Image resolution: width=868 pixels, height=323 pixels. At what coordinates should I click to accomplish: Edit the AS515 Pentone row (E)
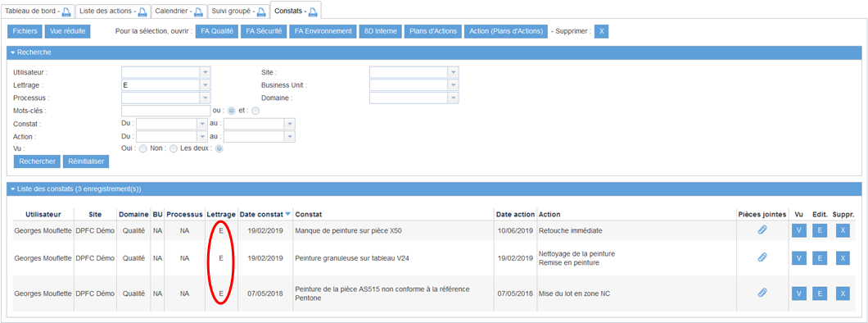(820, 293)
